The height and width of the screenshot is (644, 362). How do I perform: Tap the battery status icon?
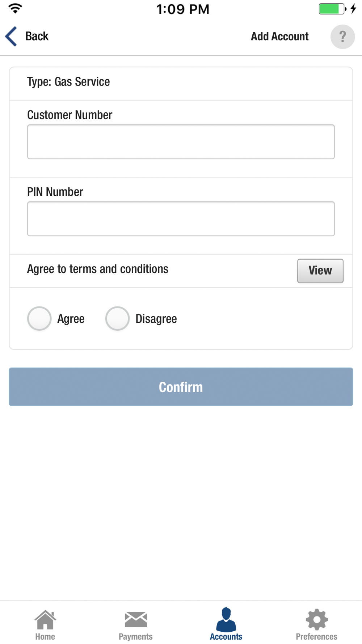click(332, 9)
